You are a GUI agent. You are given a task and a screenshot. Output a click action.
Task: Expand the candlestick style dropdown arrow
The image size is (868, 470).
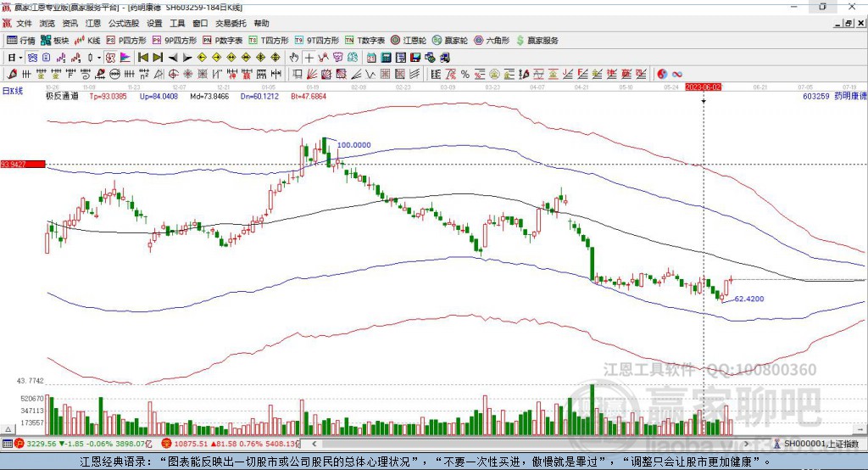coord(99,58)
